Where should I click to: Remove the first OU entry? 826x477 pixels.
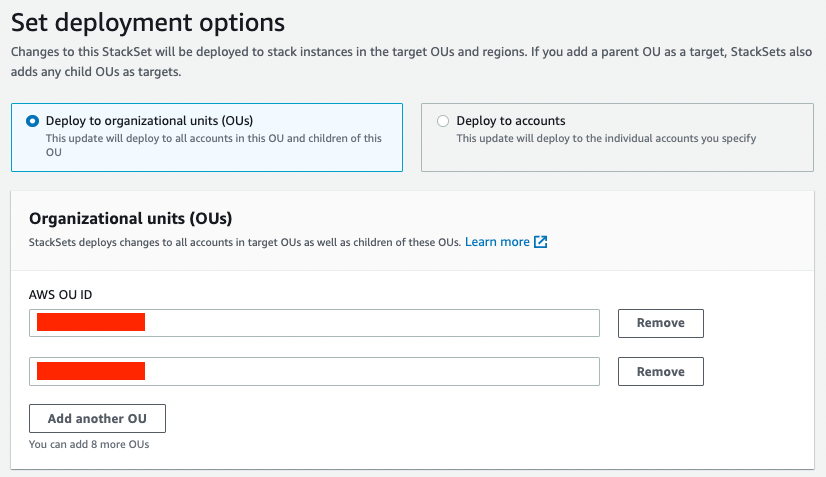point(660,323)
